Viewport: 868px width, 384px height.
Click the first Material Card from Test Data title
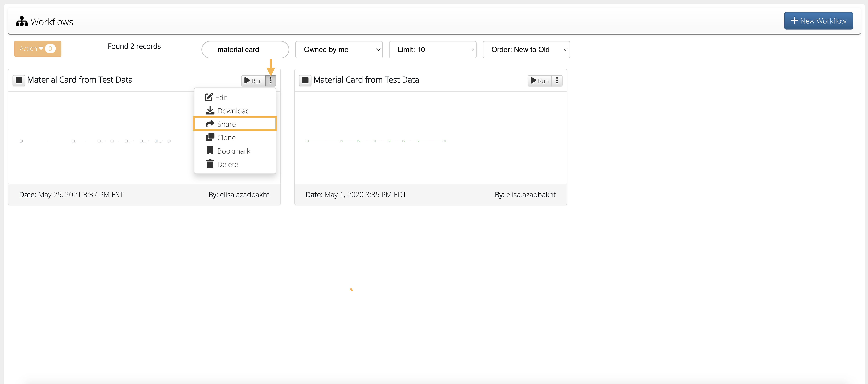coord(80,80)
